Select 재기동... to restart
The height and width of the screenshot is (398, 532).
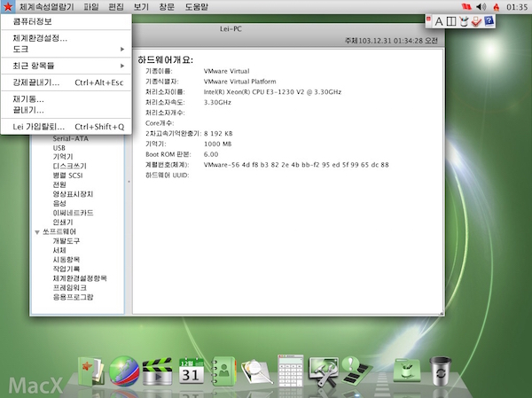click(66, 99)
